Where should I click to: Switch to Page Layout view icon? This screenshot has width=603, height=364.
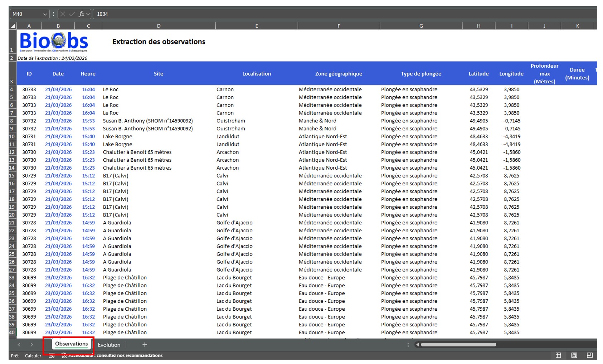574,355
